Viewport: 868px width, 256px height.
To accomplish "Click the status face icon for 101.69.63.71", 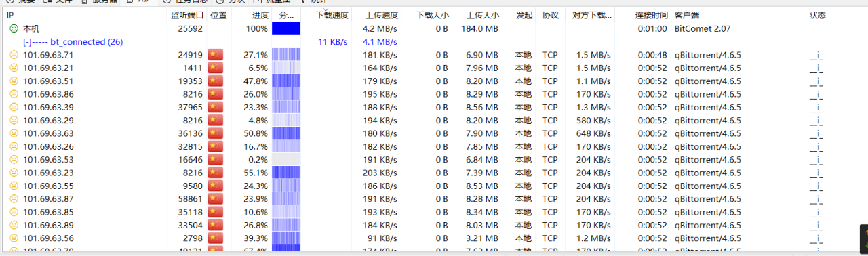I will tap(14, 55).
